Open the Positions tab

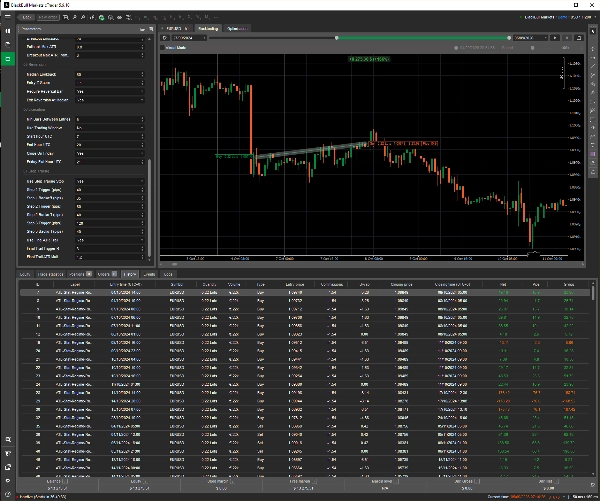80,274
